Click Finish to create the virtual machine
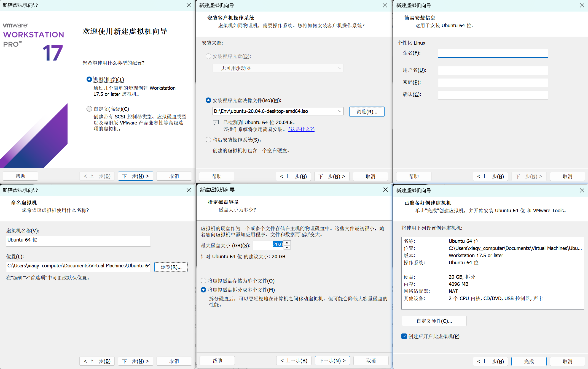The image size is (588, 369). 529,361
